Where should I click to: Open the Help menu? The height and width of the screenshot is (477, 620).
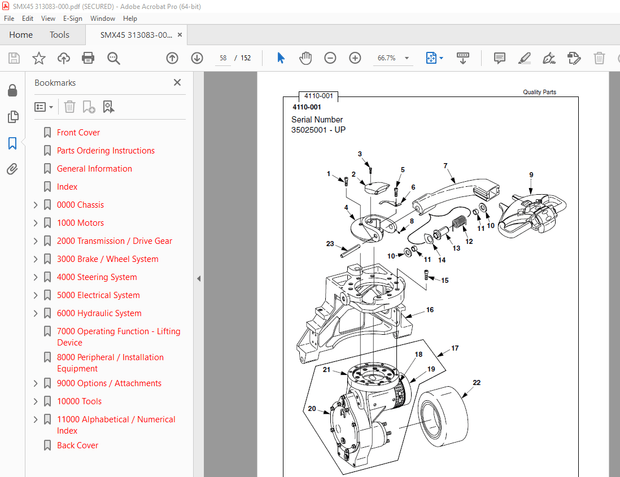(x=130, y=18)
